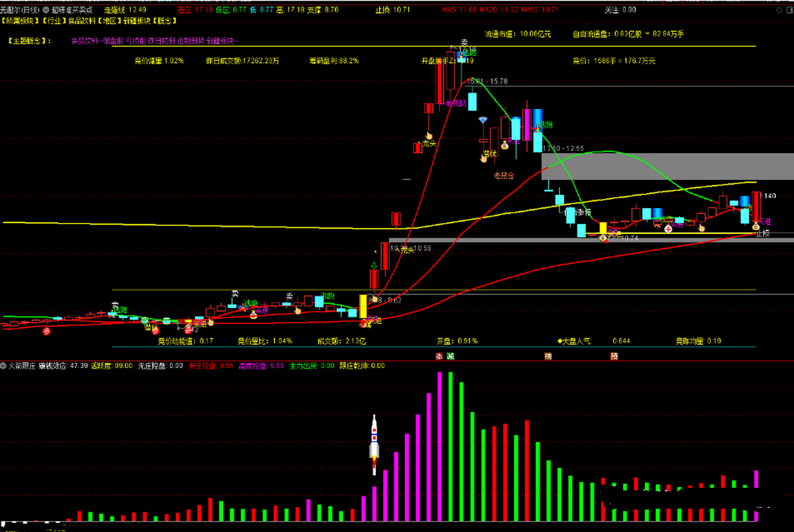Click the 成交额 2.13亿 text
This screenshot has height=532, width=794.
(341, 341)
